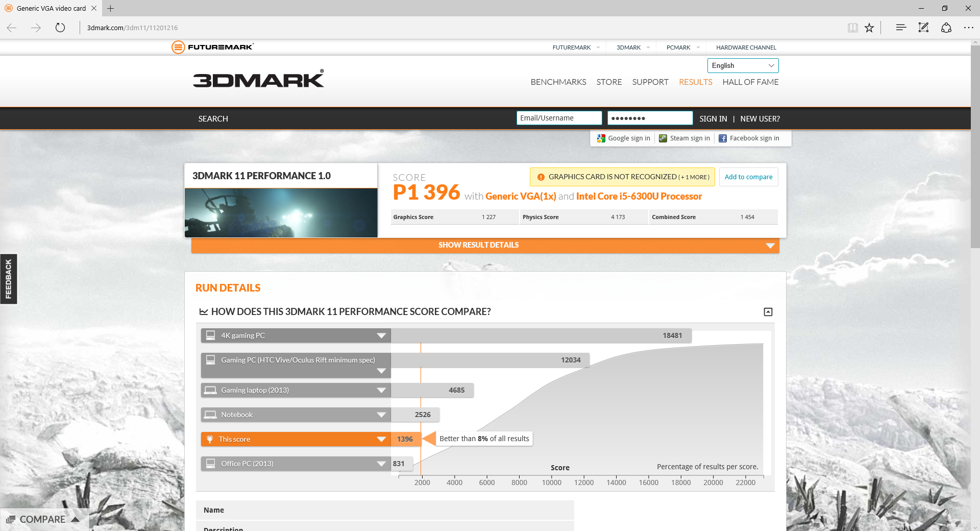Open the Hub lines icon

tap(901, 28)
